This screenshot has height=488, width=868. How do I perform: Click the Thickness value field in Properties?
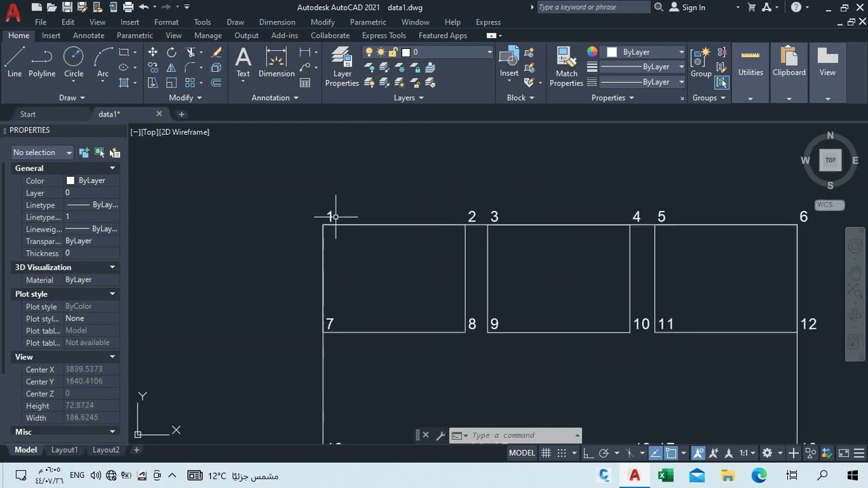(x=92, y=253)
